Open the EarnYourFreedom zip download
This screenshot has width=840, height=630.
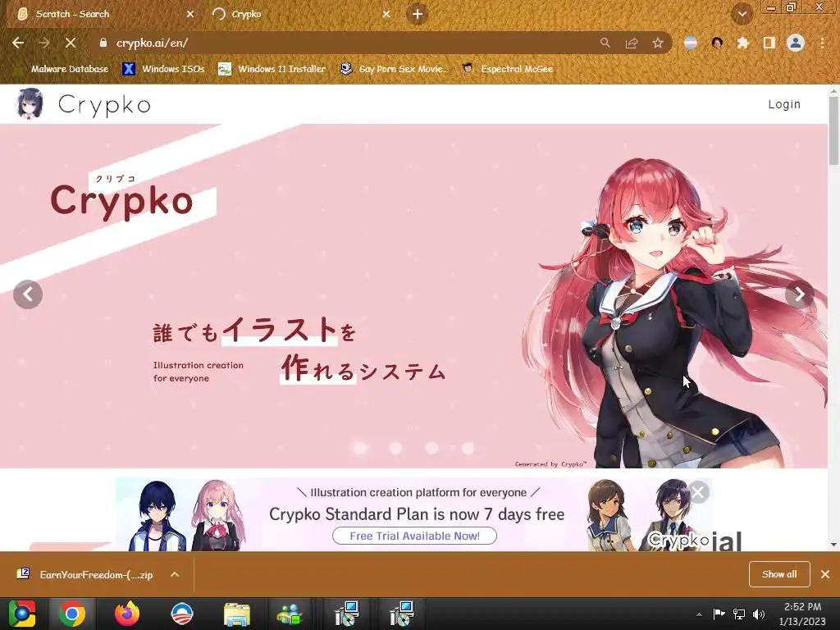pyautogui.click(x=85, y=574)
